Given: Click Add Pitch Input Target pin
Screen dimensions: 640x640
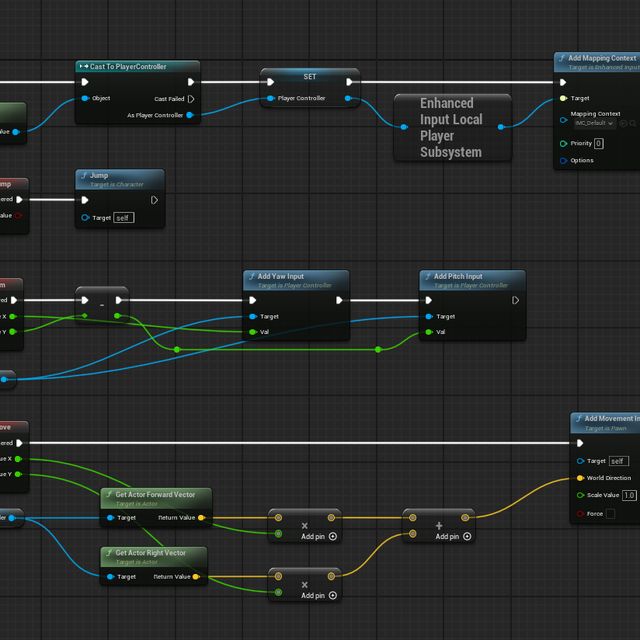Looking at the screenshot, I should pos(429,316).
